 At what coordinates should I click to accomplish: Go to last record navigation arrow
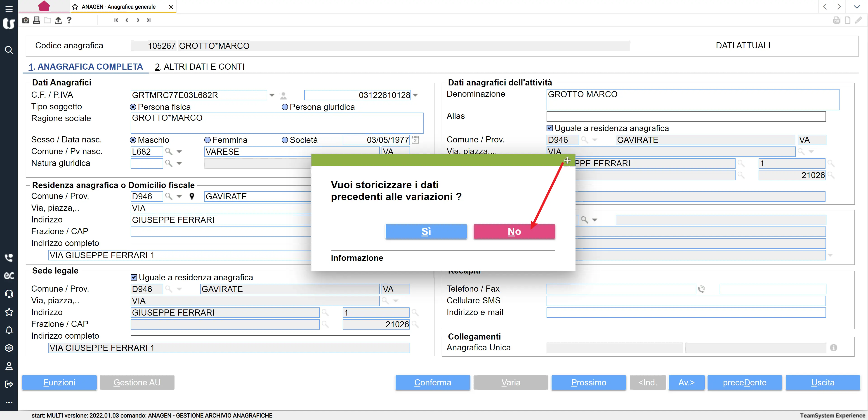[x=149, y=20]
